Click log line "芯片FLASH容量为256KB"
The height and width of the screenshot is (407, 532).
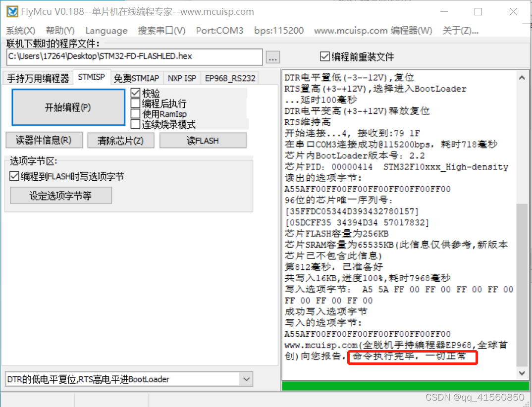pyautogui.click(x=336, y=234)
